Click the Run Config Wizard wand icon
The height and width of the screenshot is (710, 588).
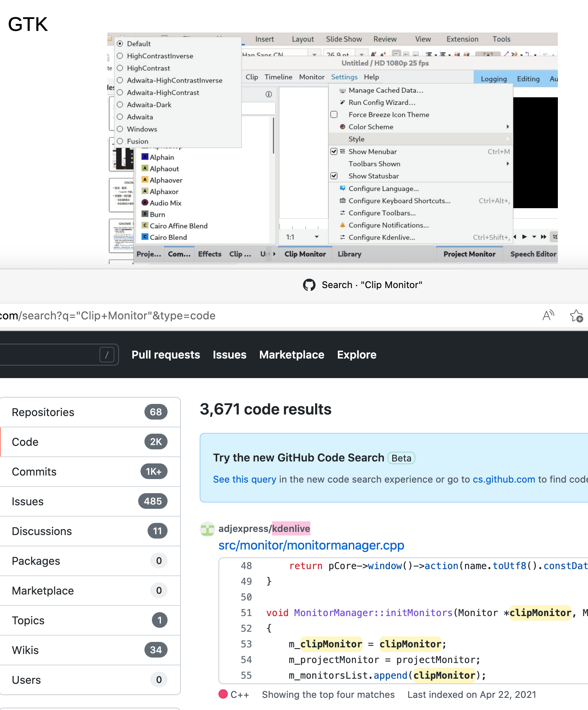coord(343,102)
